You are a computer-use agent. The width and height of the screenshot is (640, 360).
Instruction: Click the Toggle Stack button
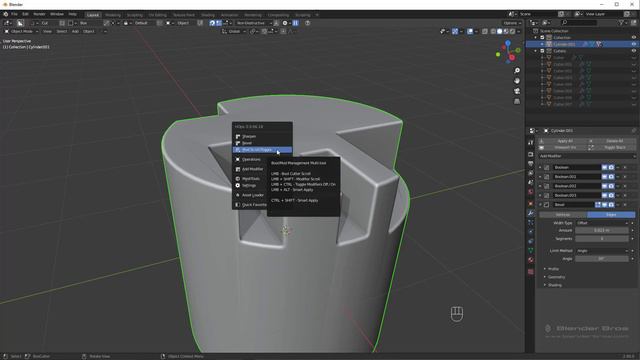point(615,147)
